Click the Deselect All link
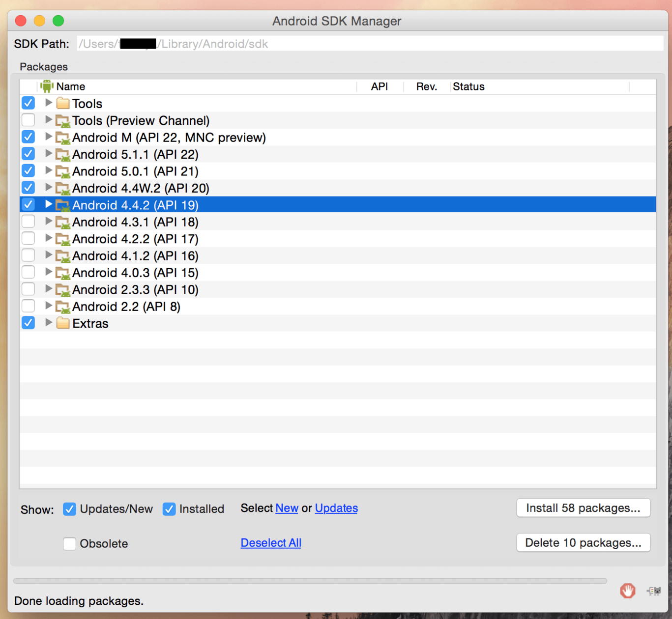This screenshot has width=672, height=619. [271, 543]
